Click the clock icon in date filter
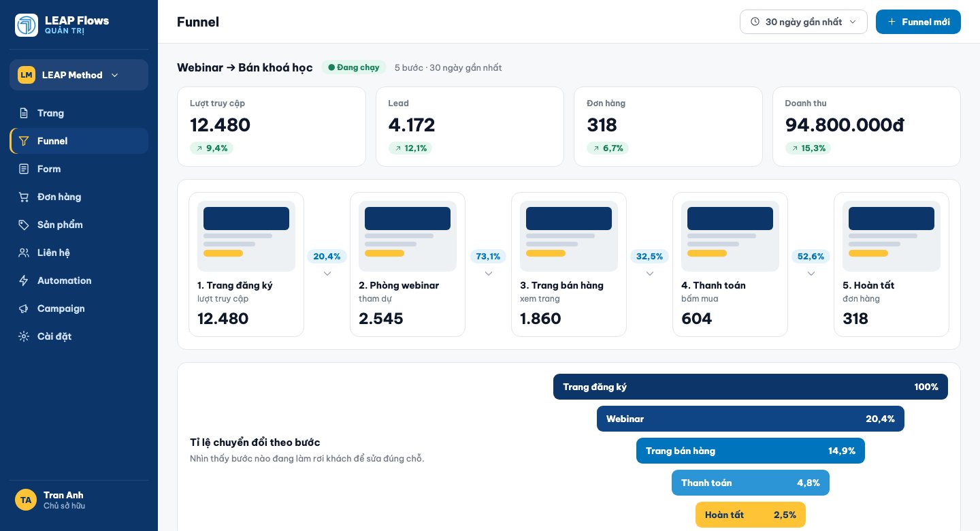The height and width of the screenshot is (531, 980). (755, 22)
